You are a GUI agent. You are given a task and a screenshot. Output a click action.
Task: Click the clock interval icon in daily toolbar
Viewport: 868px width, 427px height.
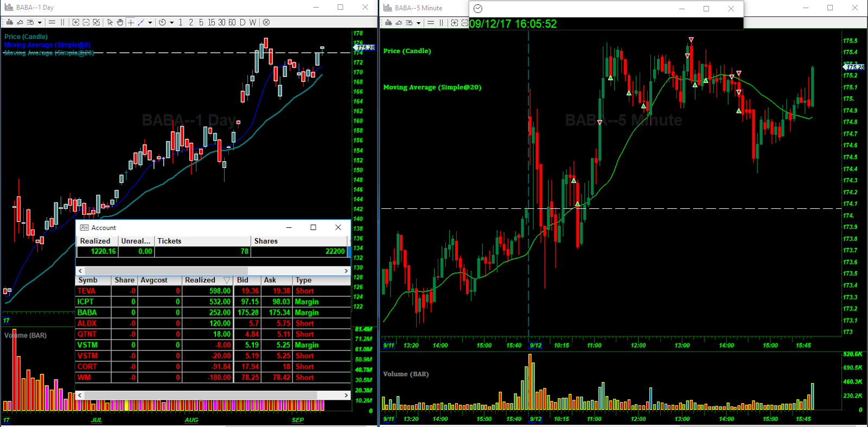point(162,22)
